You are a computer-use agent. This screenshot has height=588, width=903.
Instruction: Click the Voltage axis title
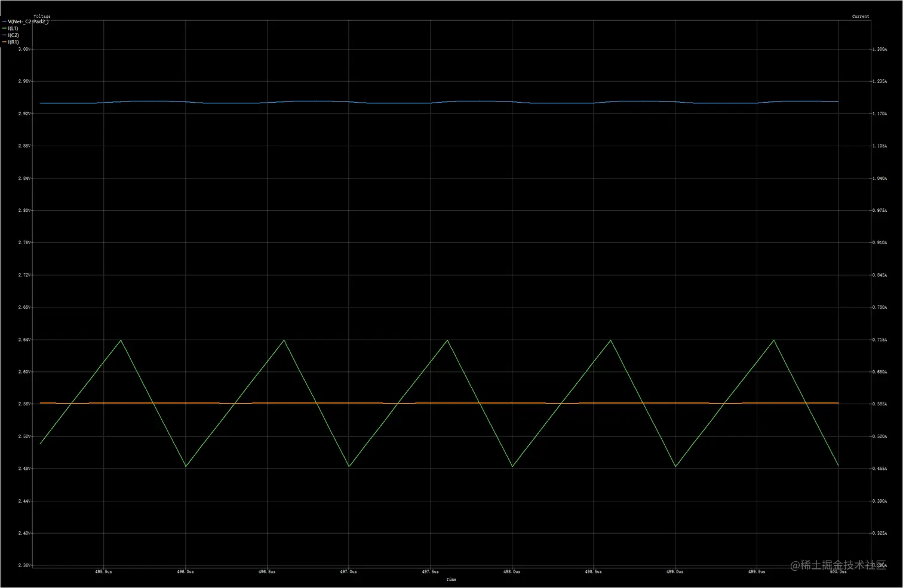coord(42,16)
